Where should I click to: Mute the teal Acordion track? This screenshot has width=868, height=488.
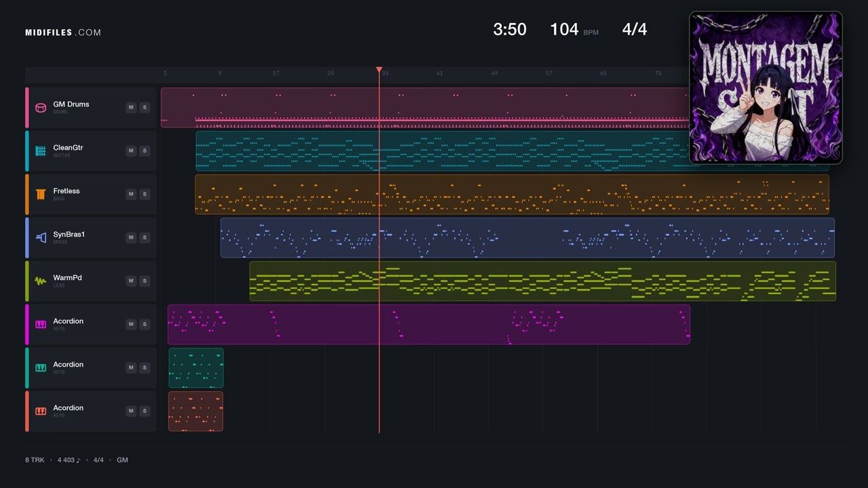tap(131, 367)
